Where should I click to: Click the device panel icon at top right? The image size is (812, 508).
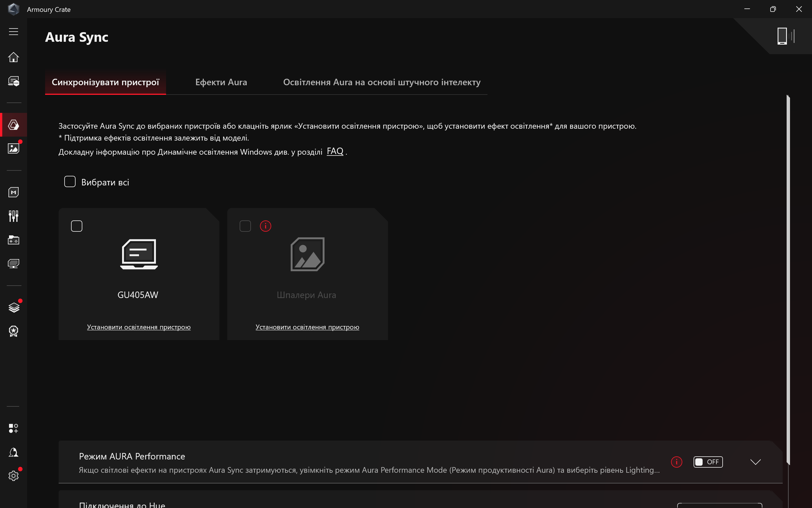(x=786, y=36)
